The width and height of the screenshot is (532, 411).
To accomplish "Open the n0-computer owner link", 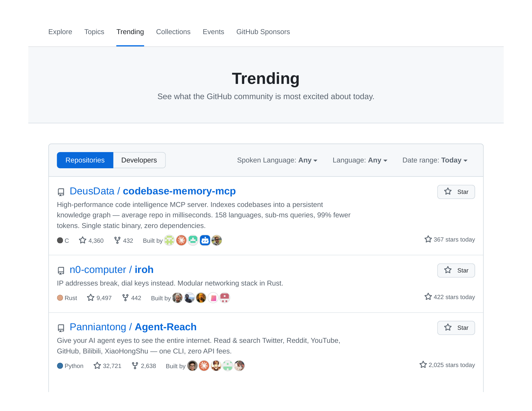I will (98, 270).
